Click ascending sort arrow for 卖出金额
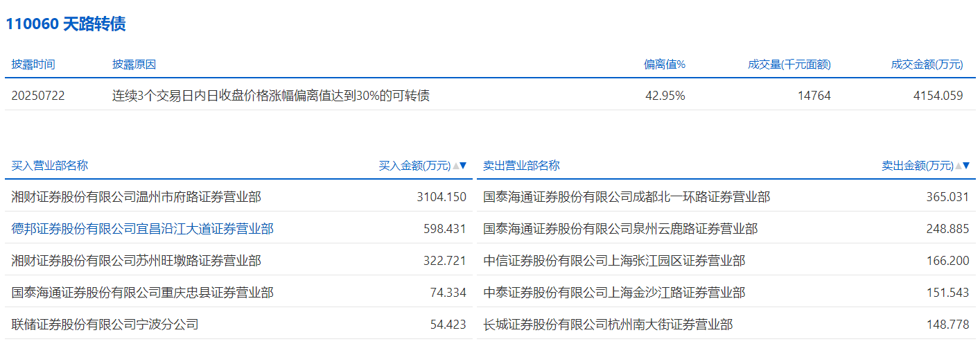980x344 pixels. (x=959, y=166)
